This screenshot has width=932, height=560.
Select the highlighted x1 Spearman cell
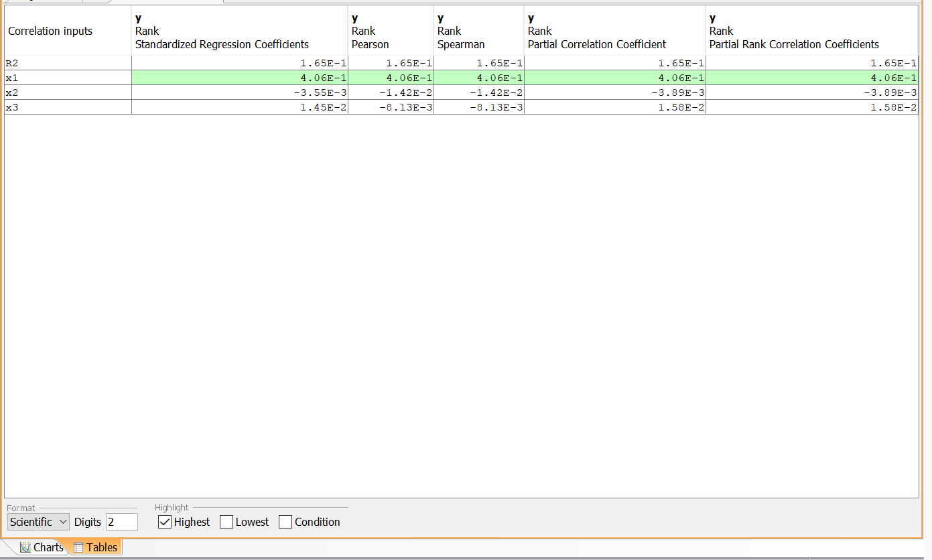tap(479, 78)
